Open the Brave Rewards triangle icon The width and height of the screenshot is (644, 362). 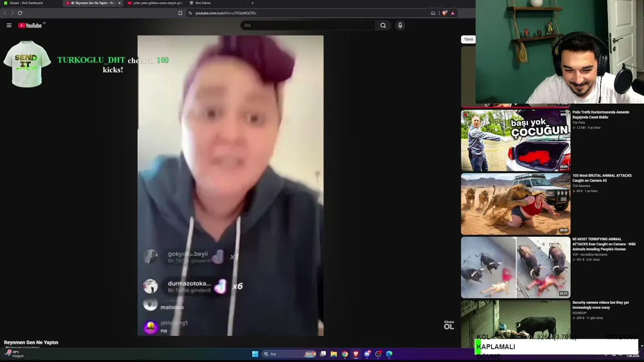[x=452, y=13]
